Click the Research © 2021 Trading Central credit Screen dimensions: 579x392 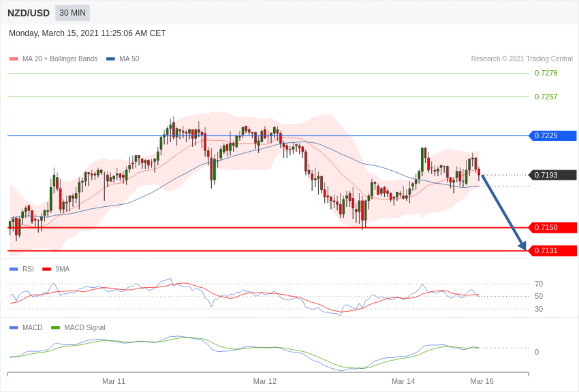point(522,59)
